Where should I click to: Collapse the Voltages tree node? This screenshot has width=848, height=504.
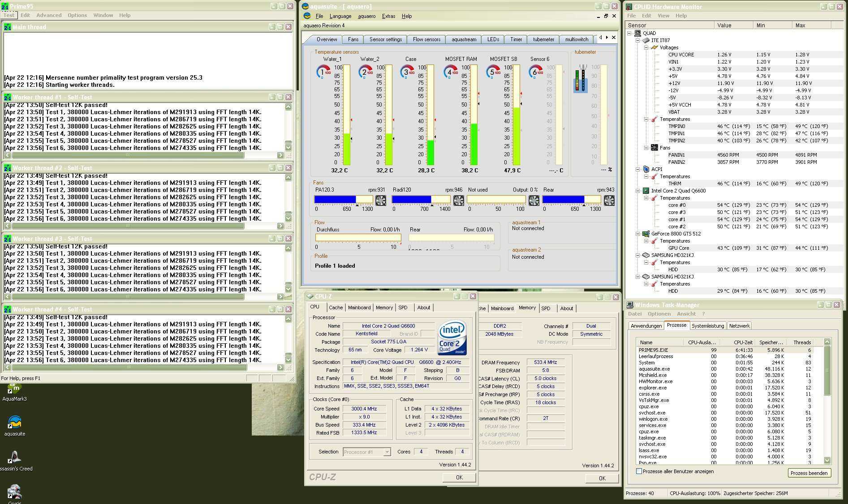[x=646, y=47]
